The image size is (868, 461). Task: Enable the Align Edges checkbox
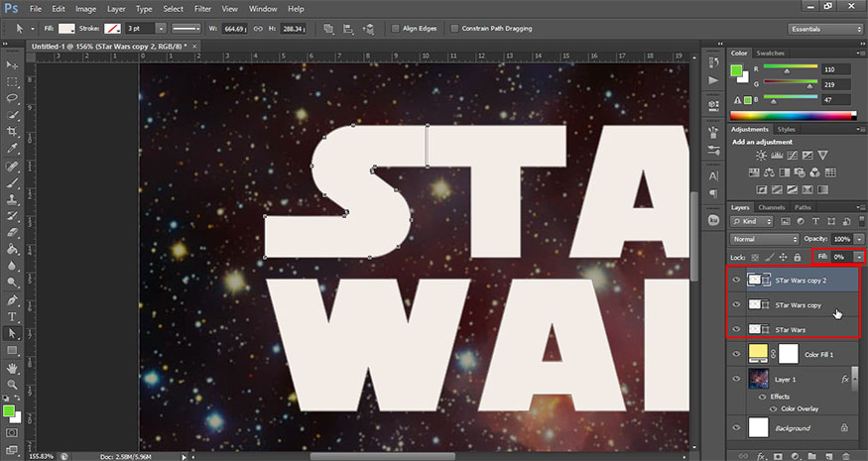pos(395,29)
